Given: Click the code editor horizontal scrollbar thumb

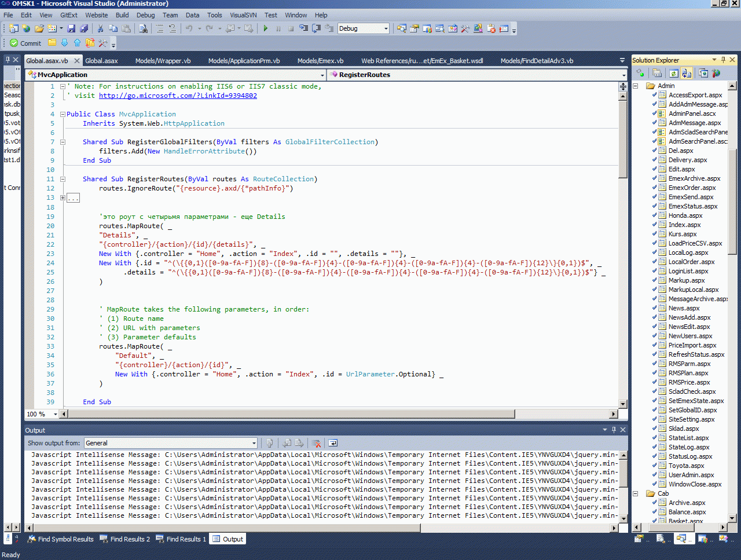Looking at the screenshot, I should (292, 414).
